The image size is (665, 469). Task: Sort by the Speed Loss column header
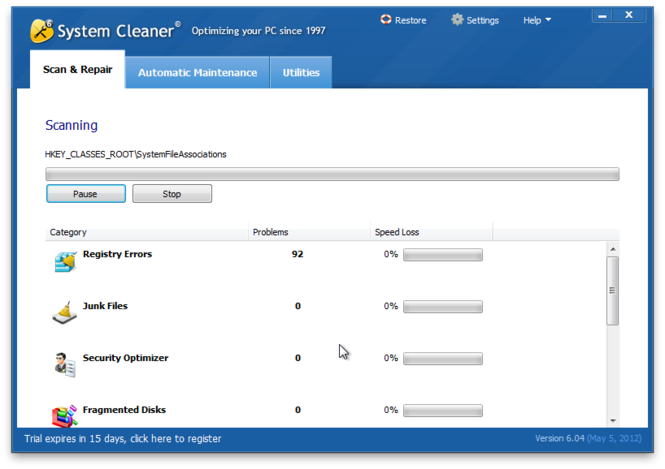coord(431,232)
